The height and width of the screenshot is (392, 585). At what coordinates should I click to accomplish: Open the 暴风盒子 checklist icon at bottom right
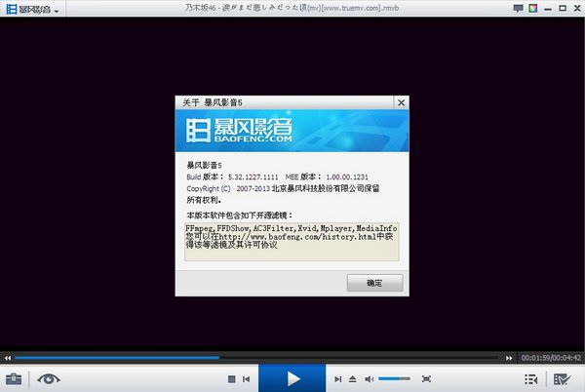pyautogui.click(x=562, y=379)
